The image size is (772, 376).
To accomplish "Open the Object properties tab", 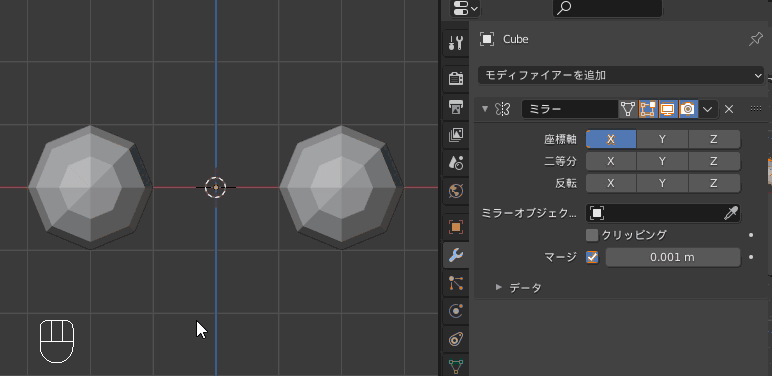I will click(456, 227).
